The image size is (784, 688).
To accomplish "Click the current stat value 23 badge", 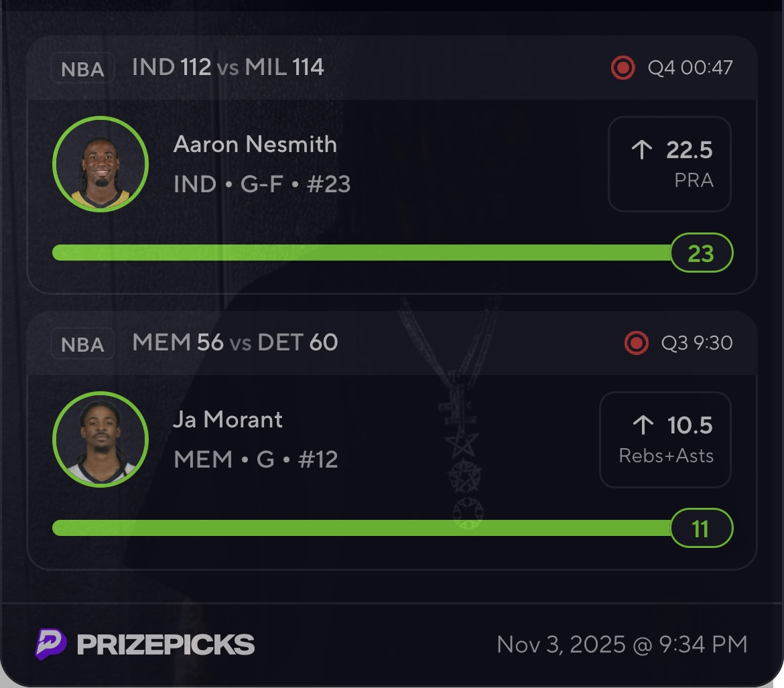I will tap(701, 253).
